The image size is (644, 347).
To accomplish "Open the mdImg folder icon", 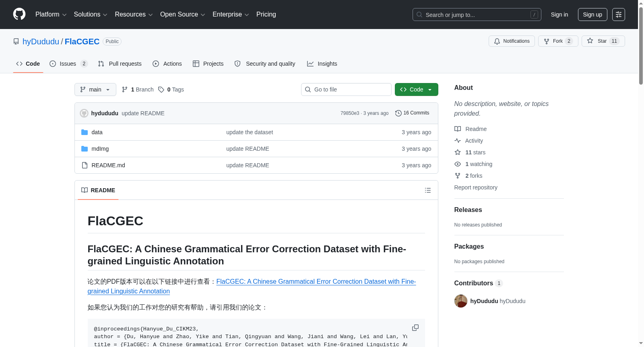I will (85, 149).
